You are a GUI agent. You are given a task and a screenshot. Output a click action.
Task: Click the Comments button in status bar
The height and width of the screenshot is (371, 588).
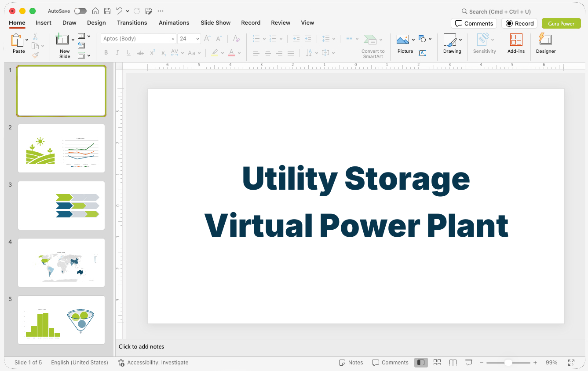[390, 363]
